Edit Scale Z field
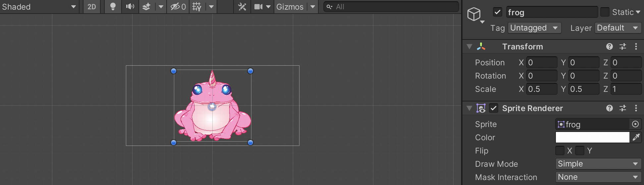 tap(626, 89)
